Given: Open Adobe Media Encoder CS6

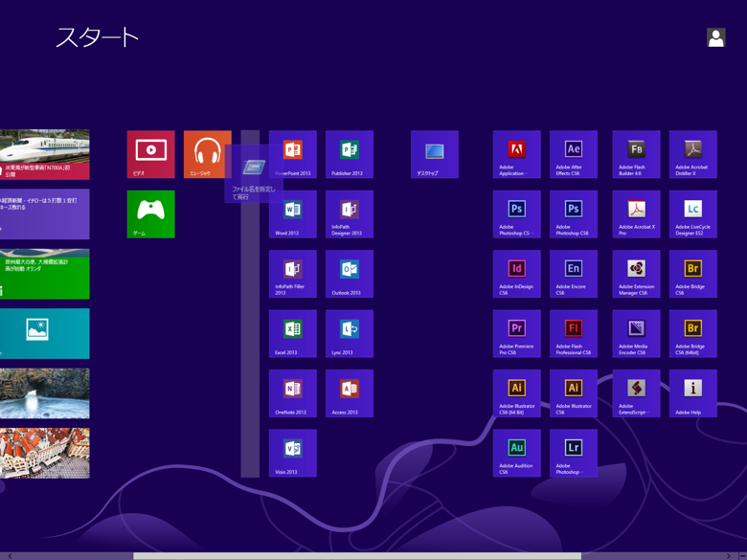Looking at the screenshot, I should tap(637, 334).
